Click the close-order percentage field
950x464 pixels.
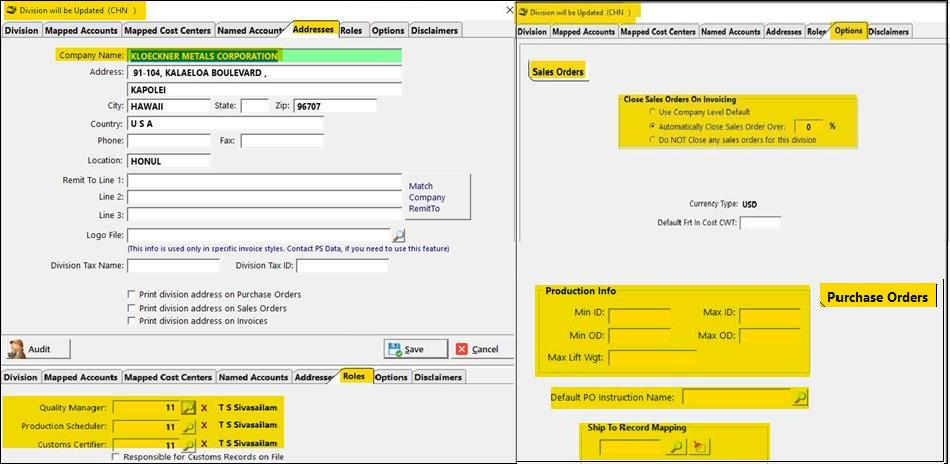click(x=809, y=127)
